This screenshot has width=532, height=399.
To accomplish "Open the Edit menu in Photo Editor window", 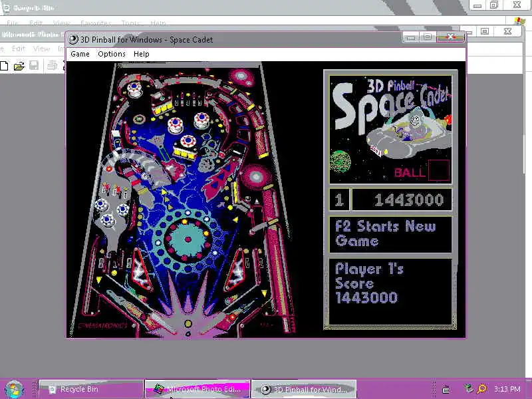I will [19, 49].
